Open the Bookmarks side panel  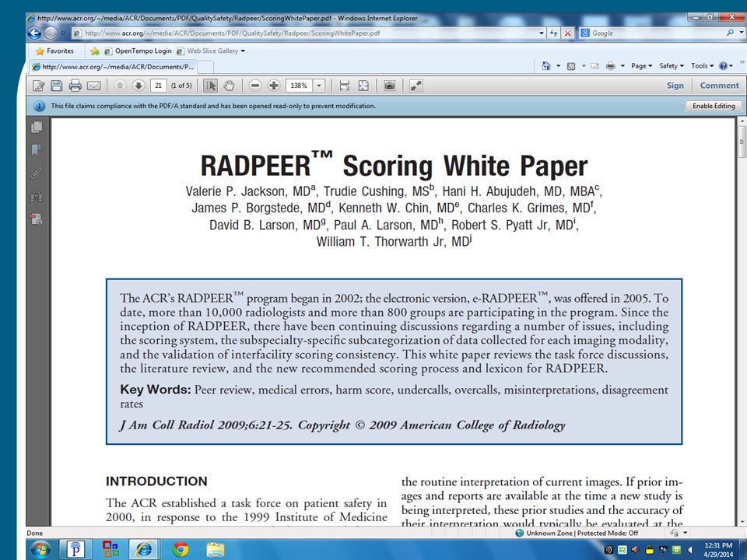tap(37, 150)
